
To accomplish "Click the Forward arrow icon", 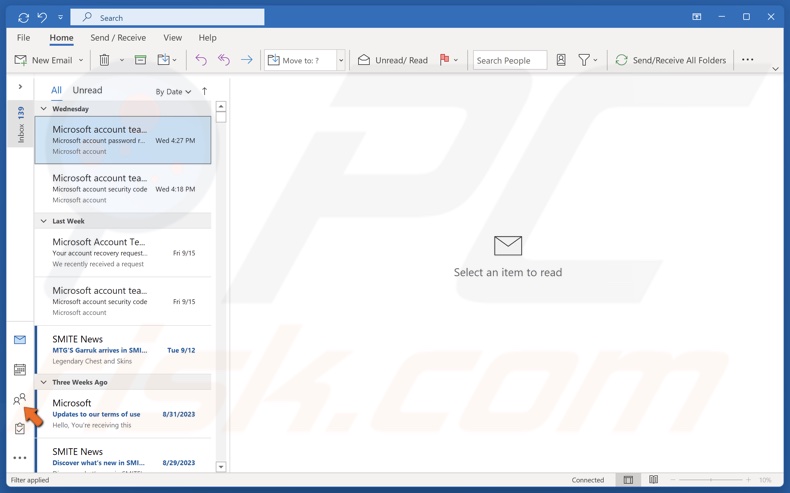I will [x=246, y=60].
